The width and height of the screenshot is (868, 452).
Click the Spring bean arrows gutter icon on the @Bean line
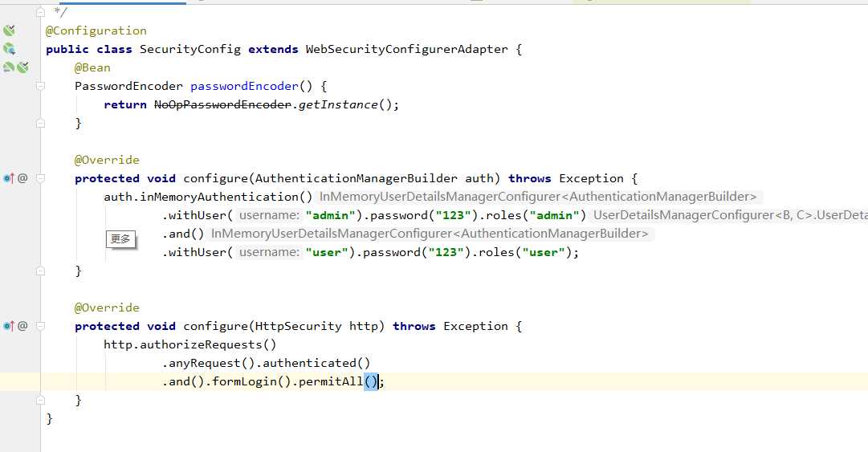click(x=8, y=67)
